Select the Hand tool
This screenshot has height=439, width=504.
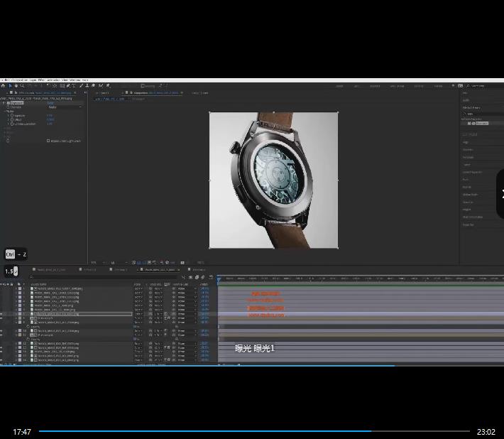(16, 86)
